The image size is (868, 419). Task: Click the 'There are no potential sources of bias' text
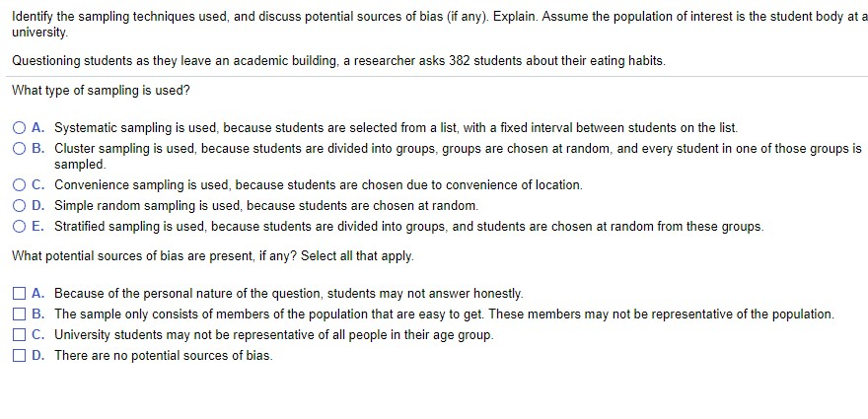163,356
